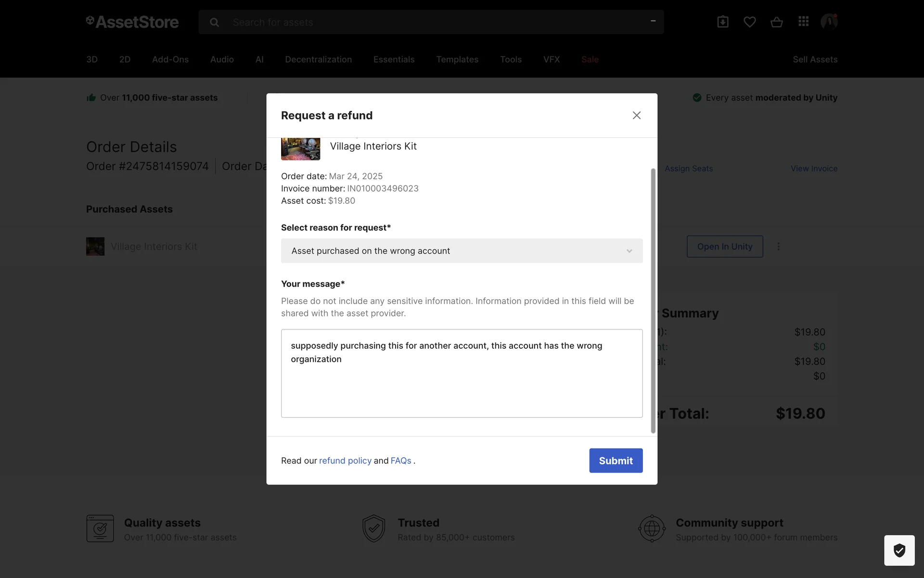Image resolution: width=924 pixels, height=578 pixels.
Task: Expand the reason for request dropdown
Action: 462,251
